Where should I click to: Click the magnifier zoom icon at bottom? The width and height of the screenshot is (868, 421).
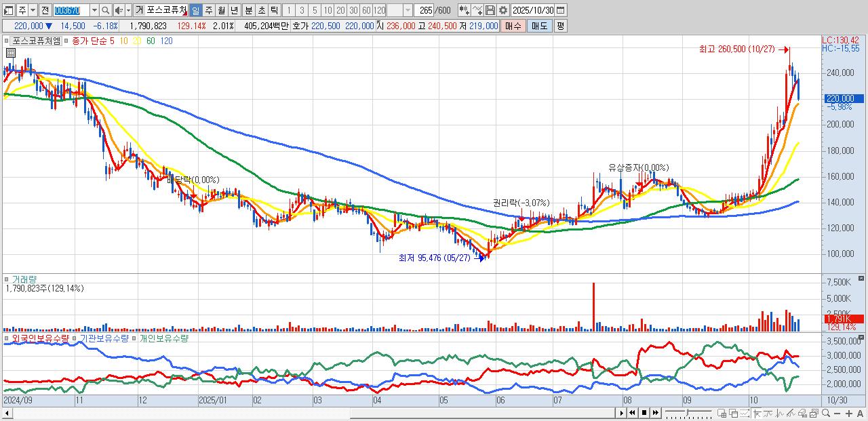[x=826, y=413]
